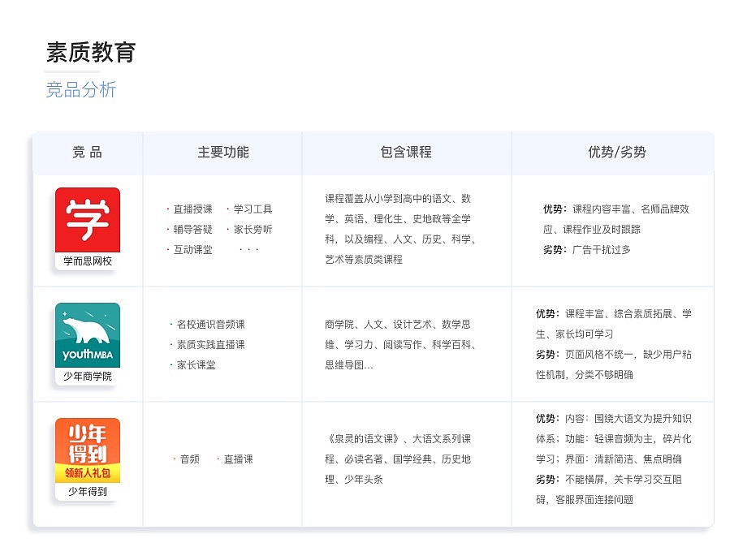The height and width of the screenshot is (560, 747).
Task: Click the 劣势：不能横屏 line
Action: click(x=609, y=480)
